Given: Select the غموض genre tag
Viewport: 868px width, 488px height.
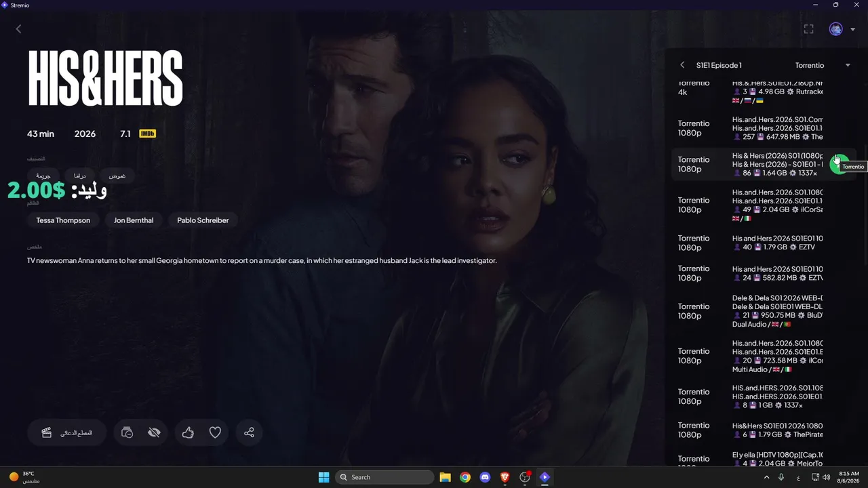Looking at the screenshot, I should pyautogui.click(x=117, y=176).
